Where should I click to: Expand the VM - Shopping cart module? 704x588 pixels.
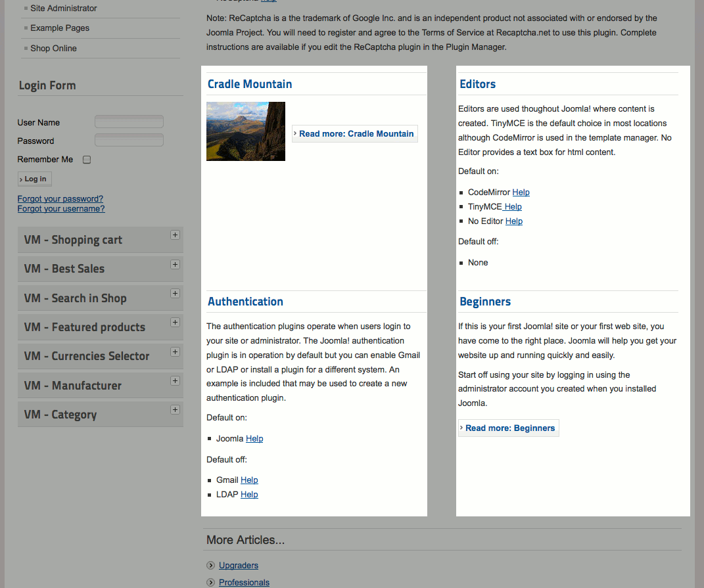pos(175,235)
